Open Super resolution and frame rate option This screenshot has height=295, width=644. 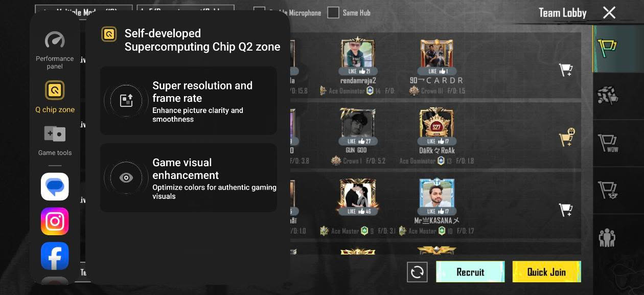[x=188, y=101]
